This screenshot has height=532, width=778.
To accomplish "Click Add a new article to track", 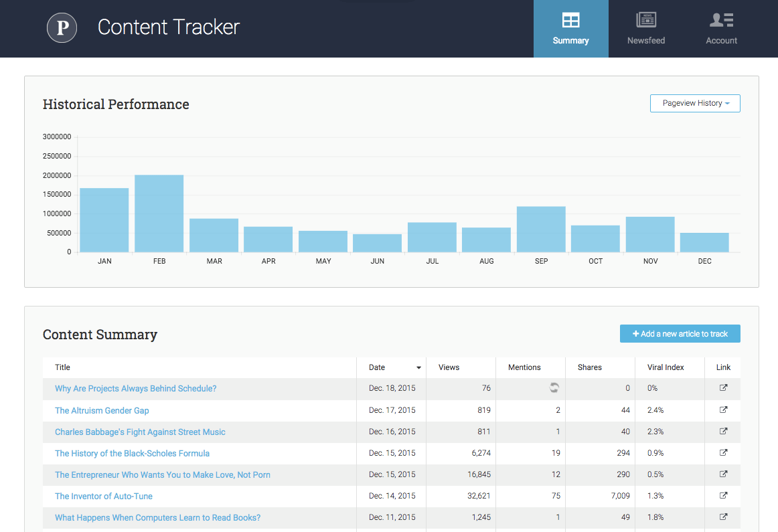I will pyautogui.click(x=680, y=333).
